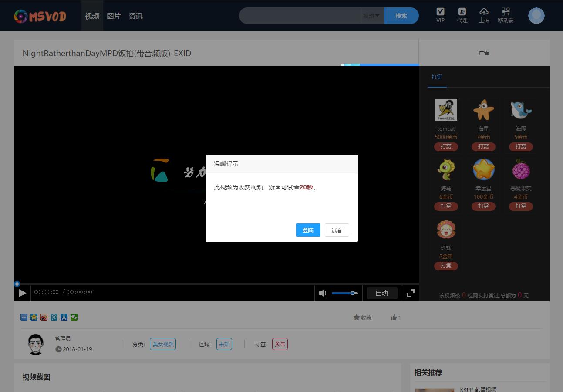
Task: Mute the video via speaker icon
Action: 323,293
